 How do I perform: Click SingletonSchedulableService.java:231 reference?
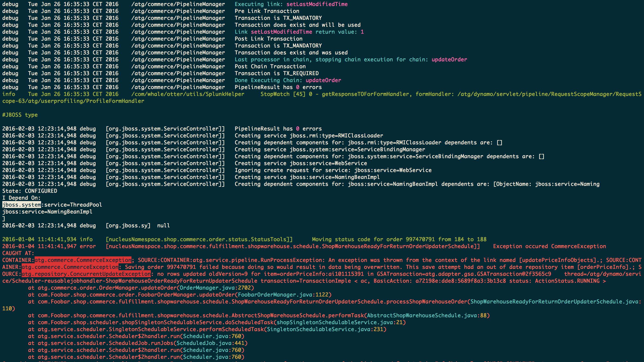pyautogui.click(x=325, y=329)
